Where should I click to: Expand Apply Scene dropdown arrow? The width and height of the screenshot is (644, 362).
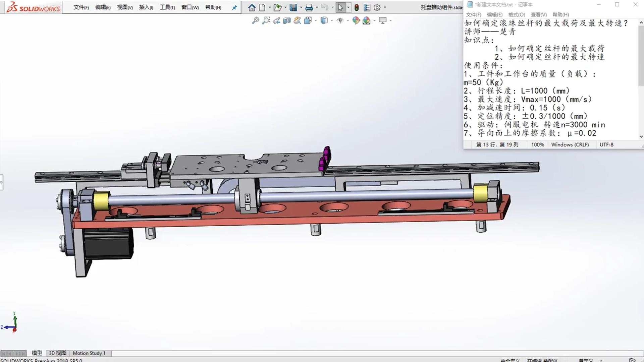click(374, 20)
